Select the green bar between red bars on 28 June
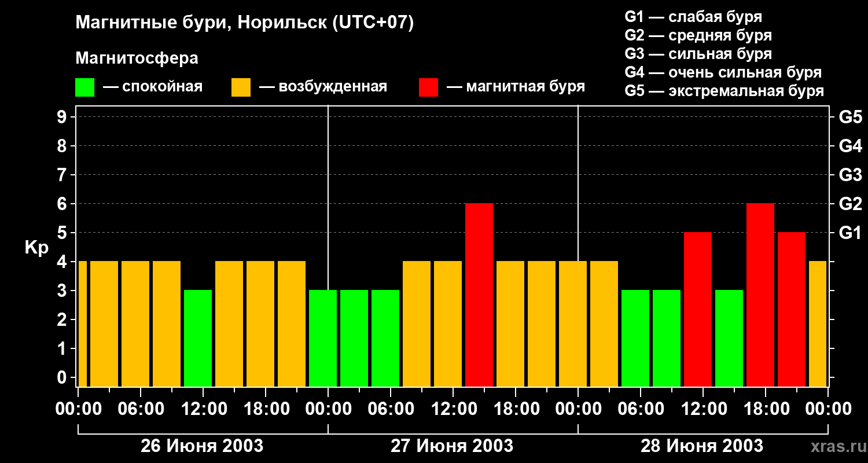 [x=729, y=339]
